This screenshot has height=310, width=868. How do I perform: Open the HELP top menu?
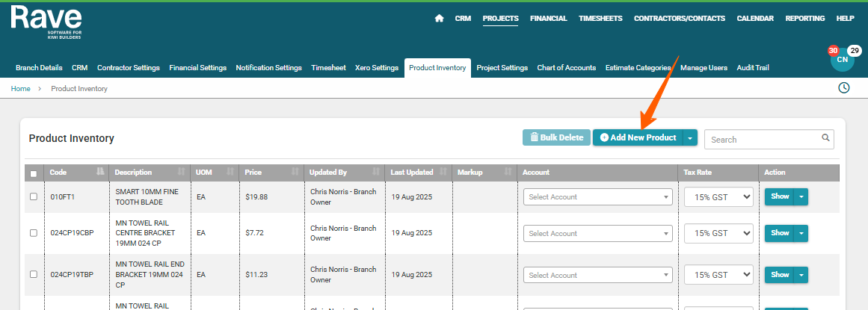(846, 18)
